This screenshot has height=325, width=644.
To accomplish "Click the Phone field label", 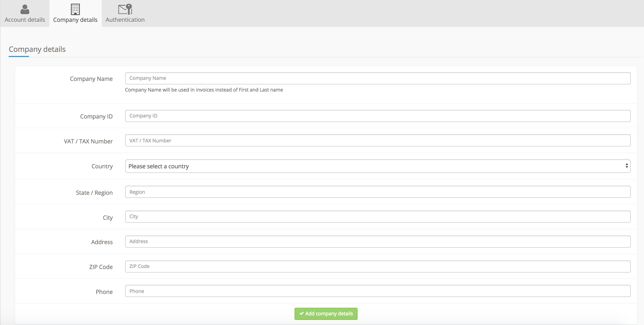I will pyautogui.click(x=104, y=292).
